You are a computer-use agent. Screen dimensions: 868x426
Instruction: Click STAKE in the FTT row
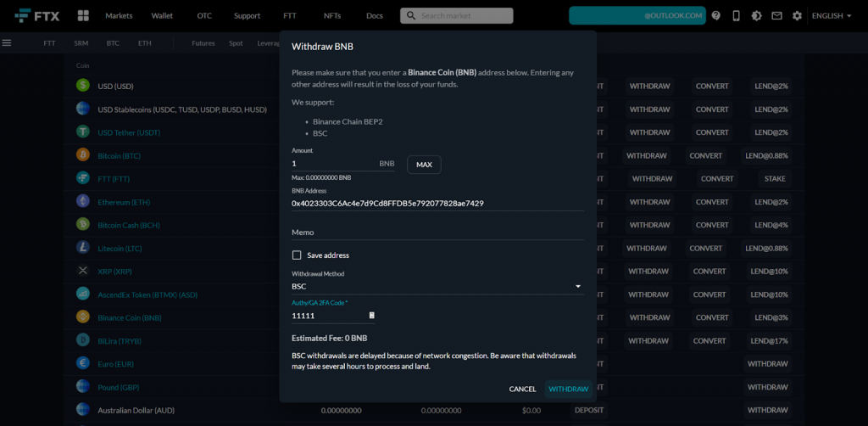point(774,178)
